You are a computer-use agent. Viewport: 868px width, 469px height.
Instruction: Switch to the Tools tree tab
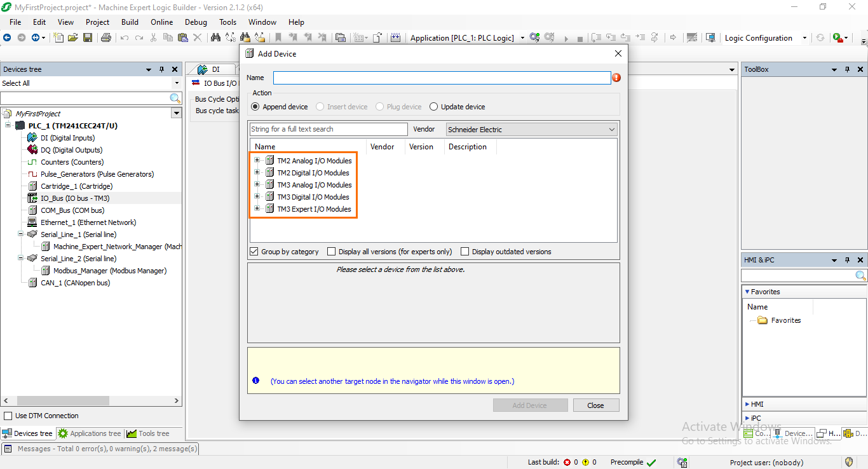[148, 433]
